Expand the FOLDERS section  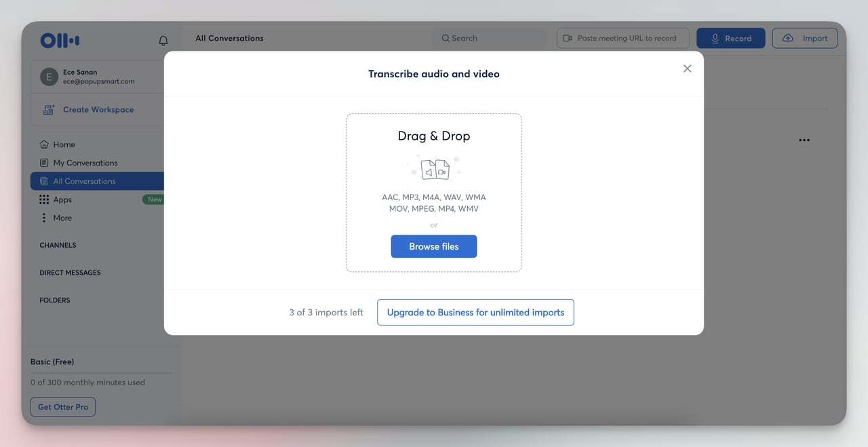[55, 300]
